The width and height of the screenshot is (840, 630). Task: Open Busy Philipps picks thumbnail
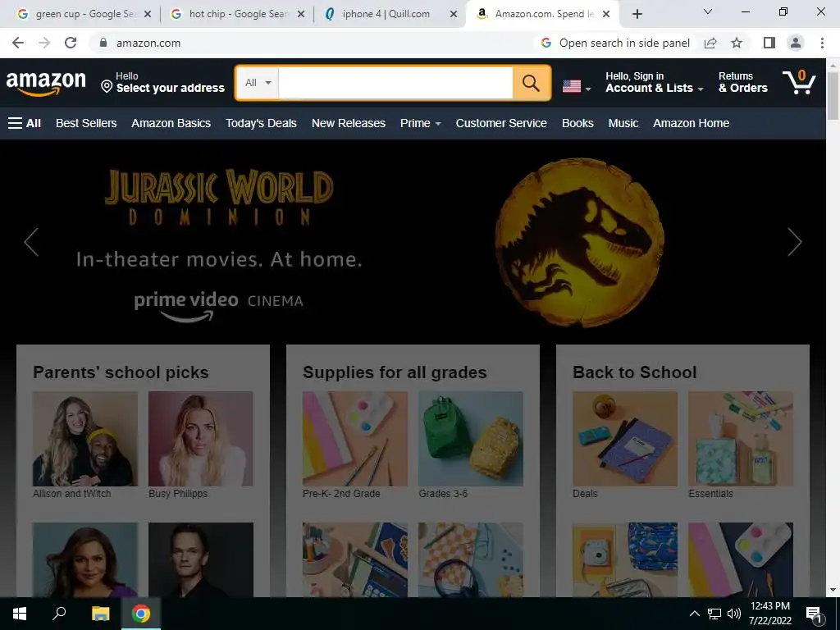(x=201, y=439)
